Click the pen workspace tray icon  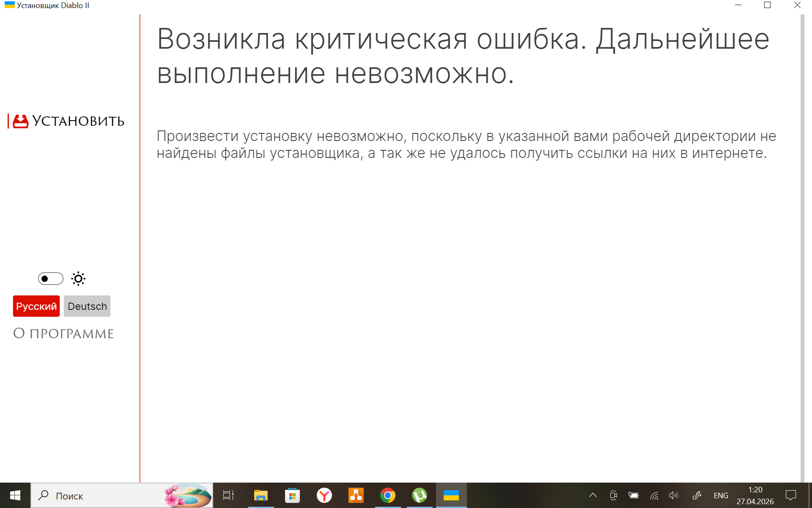697,495
